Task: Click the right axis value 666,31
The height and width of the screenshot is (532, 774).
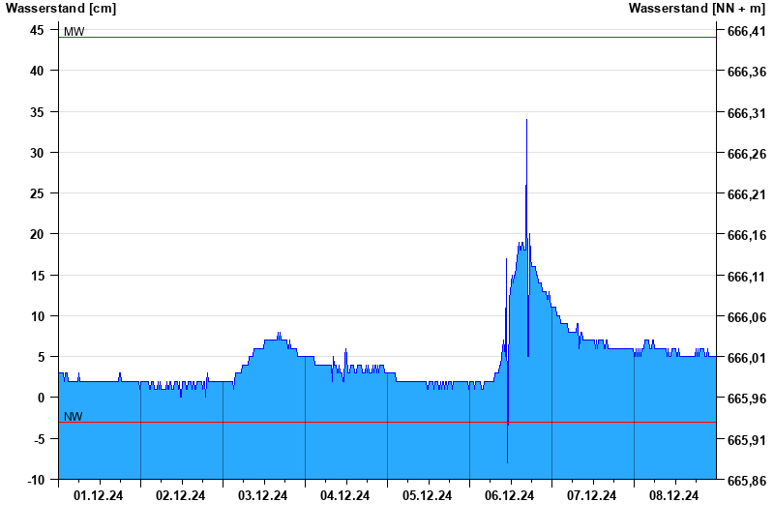Action: coord(747,113)
